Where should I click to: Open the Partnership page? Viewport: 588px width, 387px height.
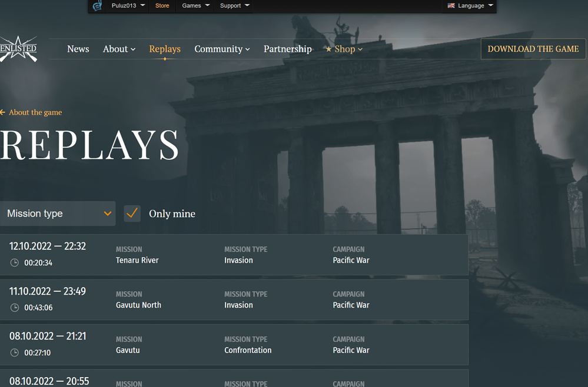click(x=287, y=49)
